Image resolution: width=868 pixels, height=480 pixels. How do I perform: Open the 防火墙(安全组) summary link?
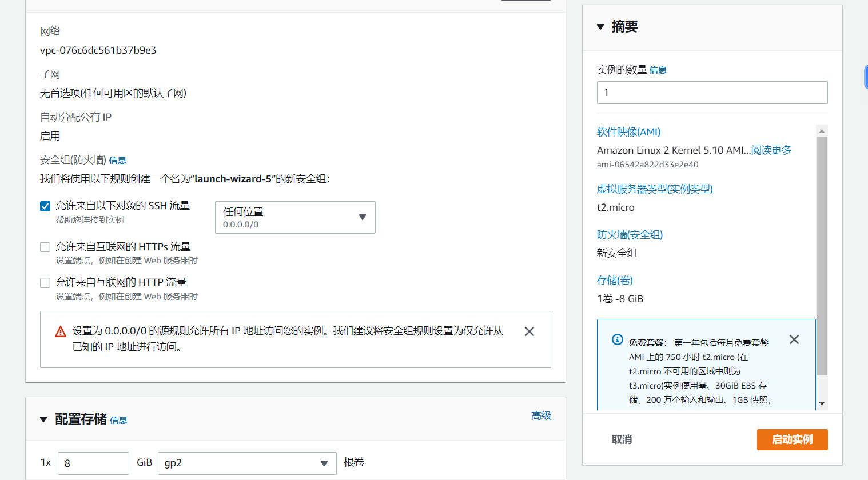point(629,234)
